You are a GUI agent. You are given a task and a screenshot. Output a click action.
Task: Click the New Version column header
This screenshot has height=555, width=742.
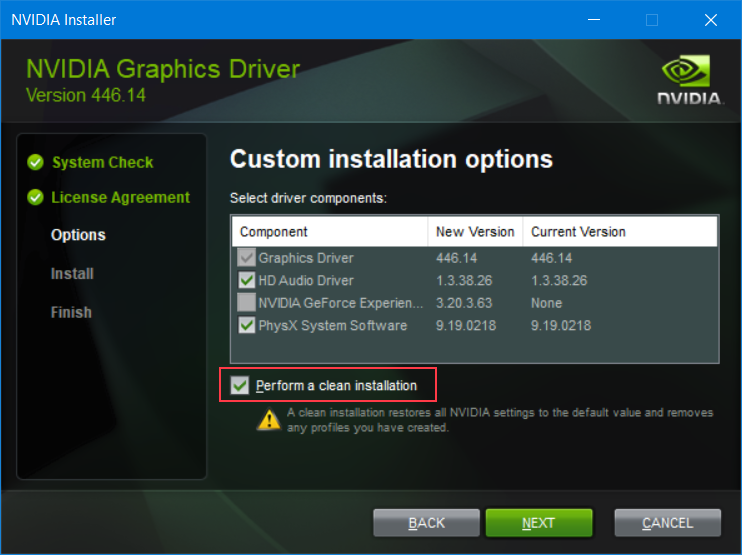pyautogui.click(x=475, y=232)
